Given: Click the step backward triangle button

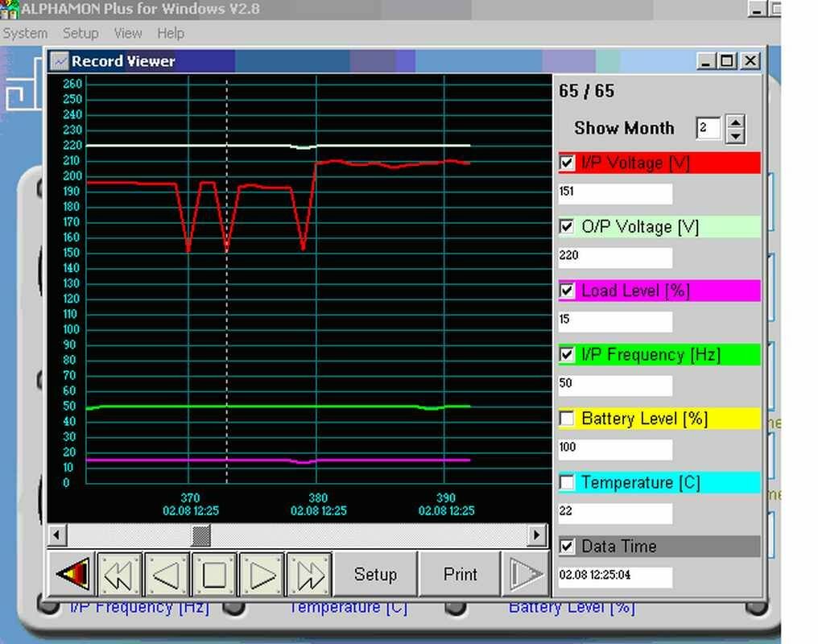Looking at the screenshot, I should tap(167, 575).
